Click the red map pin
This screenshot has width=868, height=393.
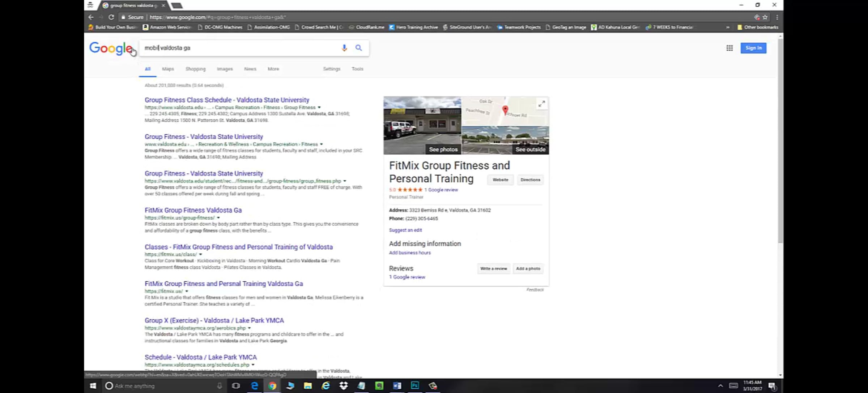[505, 110]
